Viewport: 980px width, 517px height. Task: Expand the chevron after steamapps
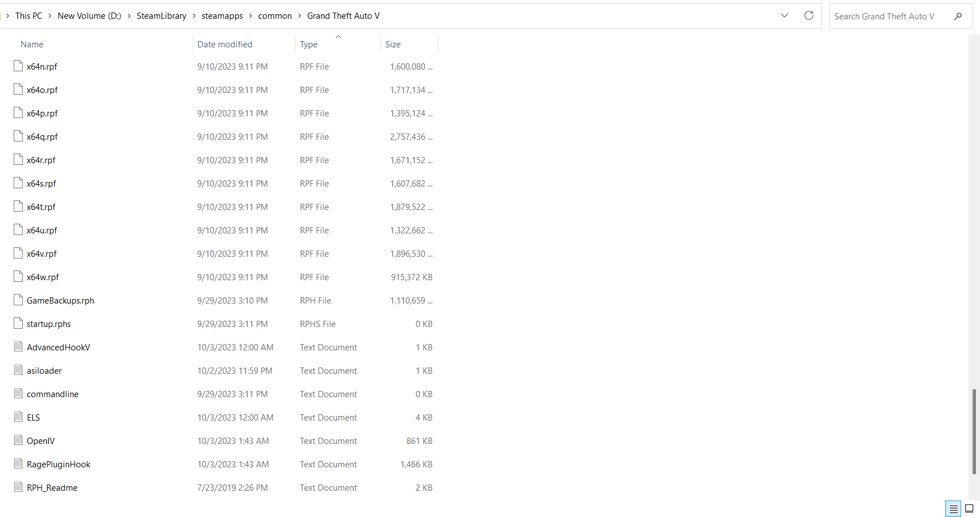(x=250, y=16)
